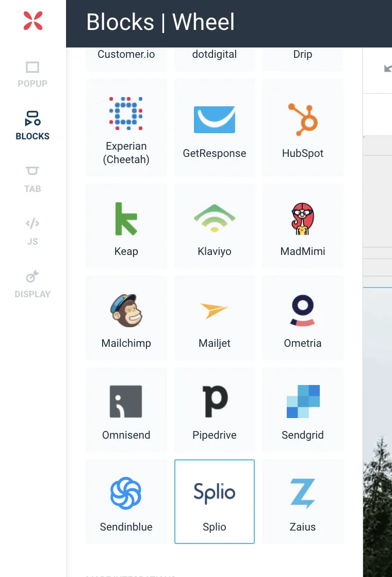Select the Keap integration

[126, 226]
